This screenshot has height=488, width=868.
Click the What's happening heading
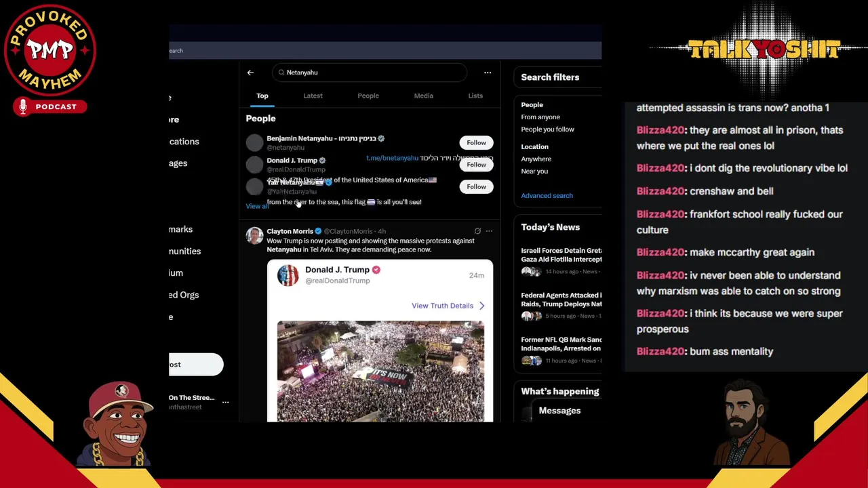[560, 391]
